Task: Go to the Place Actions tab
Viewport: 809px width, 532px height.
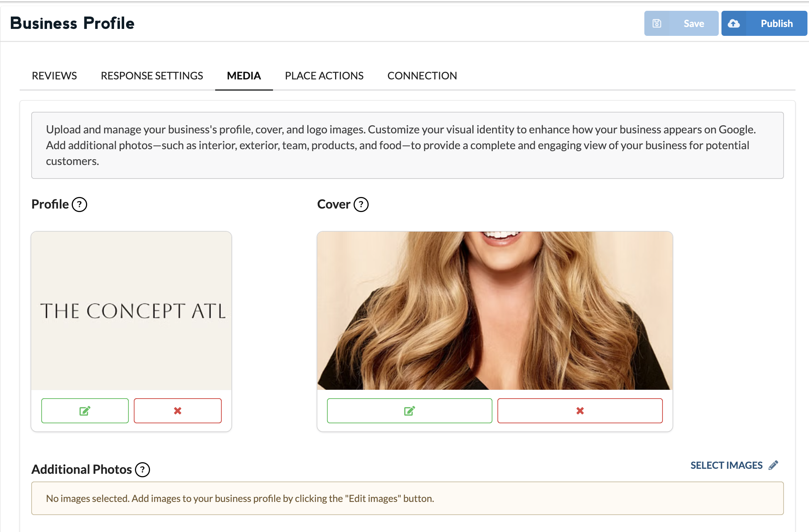Action: (324, 76)
